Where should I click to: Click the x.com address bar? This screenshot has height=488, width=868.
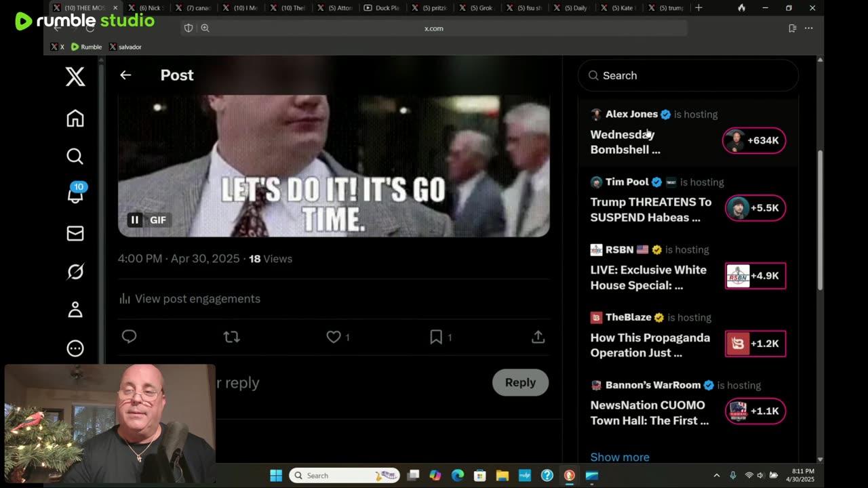point(434,28)
